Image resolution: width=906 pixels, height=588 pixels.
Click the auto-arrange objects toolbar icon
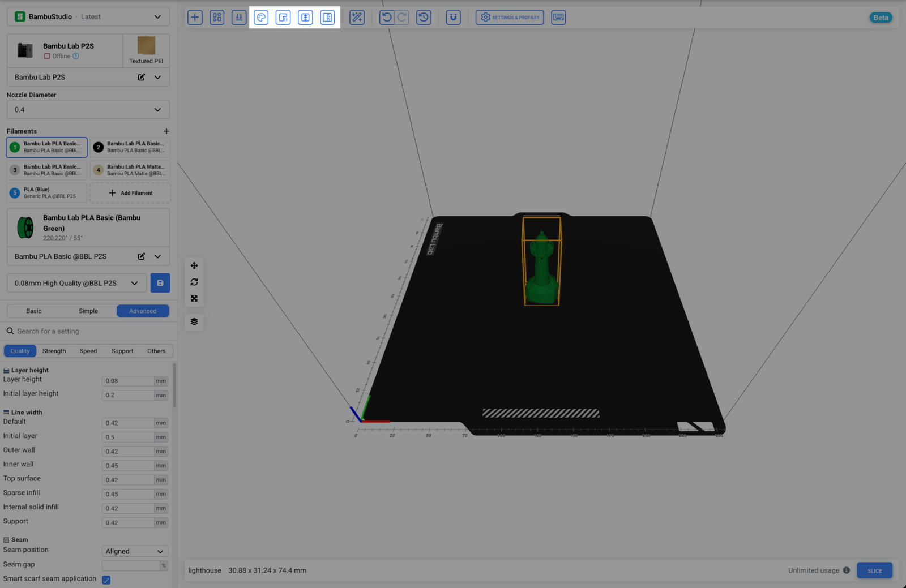[217, 18]
